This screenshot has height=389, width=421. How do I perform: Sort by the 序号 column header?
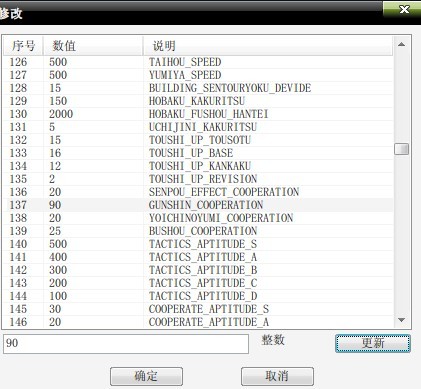[x=23, y=46]
